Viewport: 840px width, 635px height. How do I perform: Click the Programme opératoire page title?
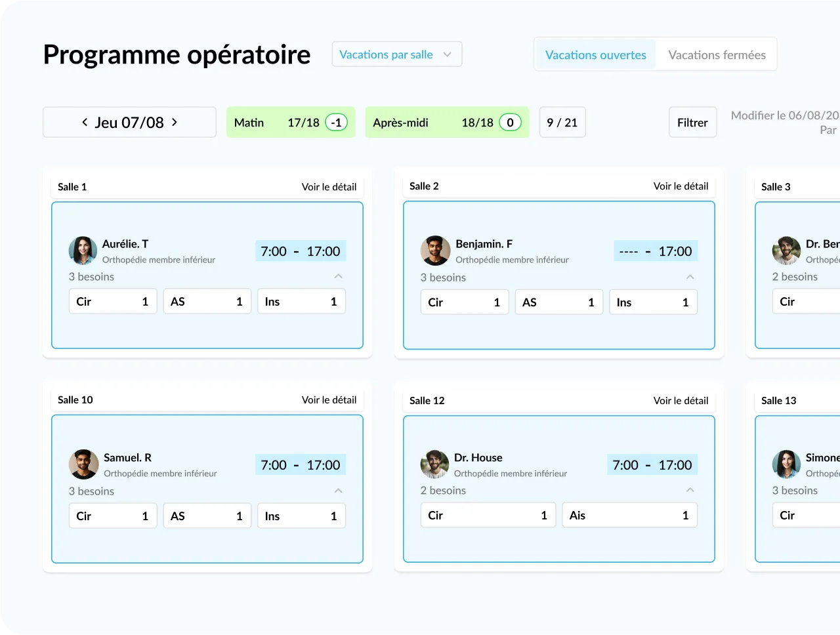pyautogui.click(x=177, y=55)
